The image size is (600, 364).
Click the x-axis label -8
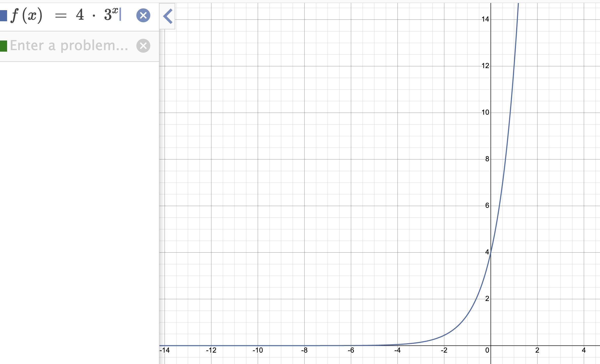coord(304,350)
